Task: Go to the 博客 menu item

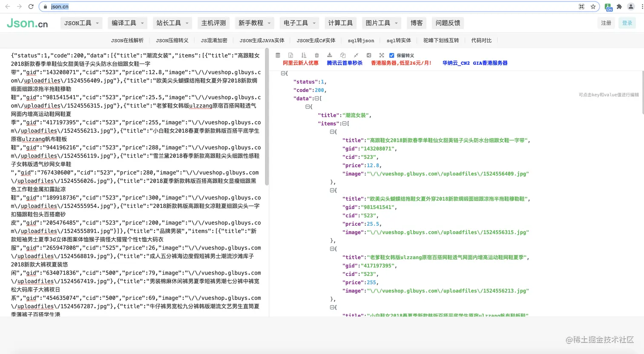Action: pos(417,23)
